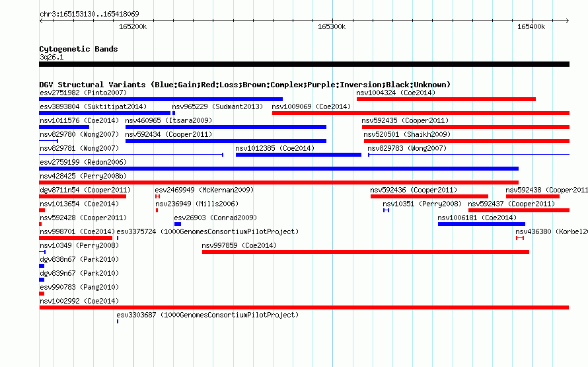Open the dgv839n67 (Park2010) label
The image size is (588, 367).
[x=79, y=273]
